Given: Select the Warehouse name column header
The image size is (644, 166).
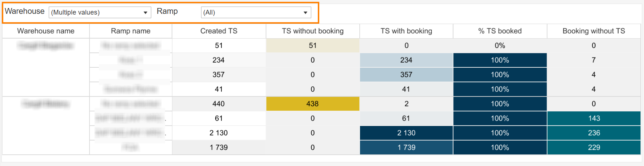Looking at the screenshot, I should [x=46, y=31].
